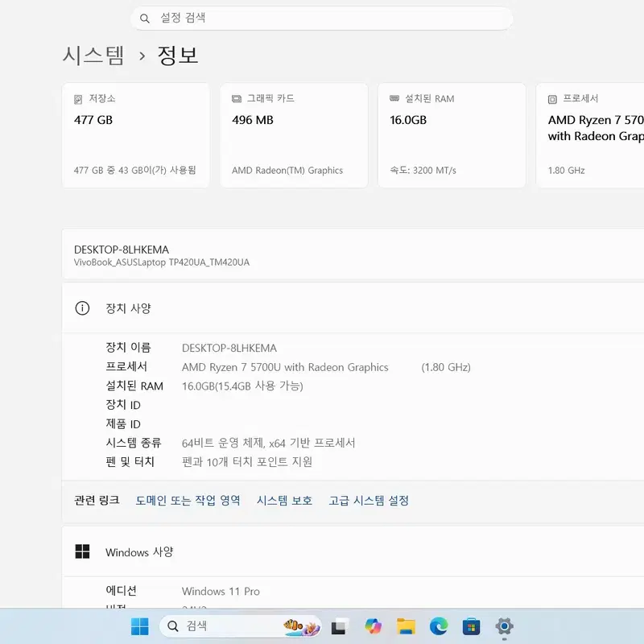Click VivoBook_ASUSLaptop model name text
Image resolution: width=644 pixels, height=644 pixels.
pyautogui.click(x=162, y=262)
